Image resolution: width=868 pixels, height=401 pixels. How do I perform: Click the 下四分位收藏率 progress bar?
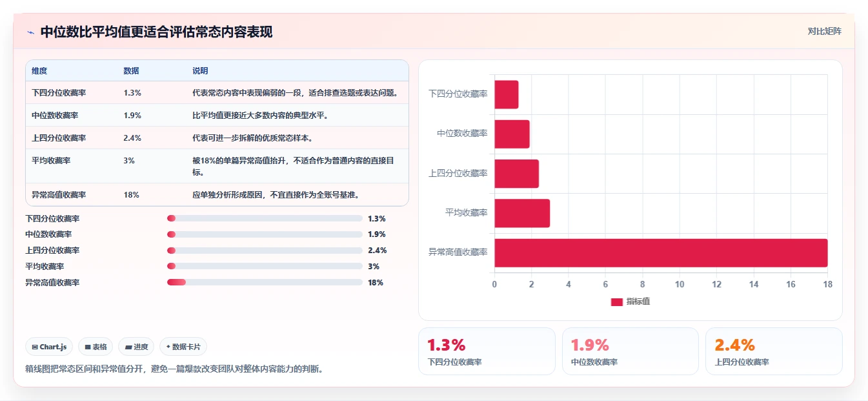[x=265, y=218]
